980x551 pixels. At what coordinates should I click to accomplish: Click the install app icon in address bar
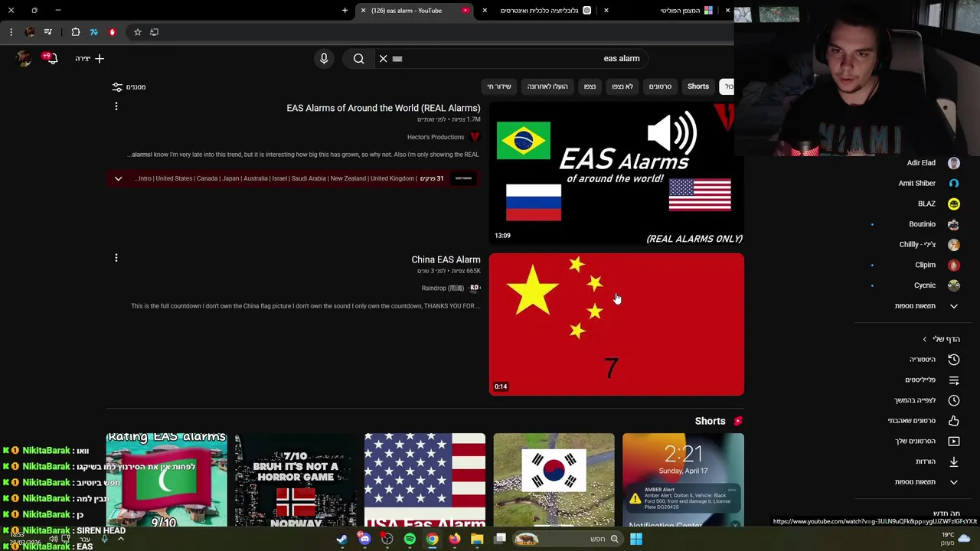point(154,32)
